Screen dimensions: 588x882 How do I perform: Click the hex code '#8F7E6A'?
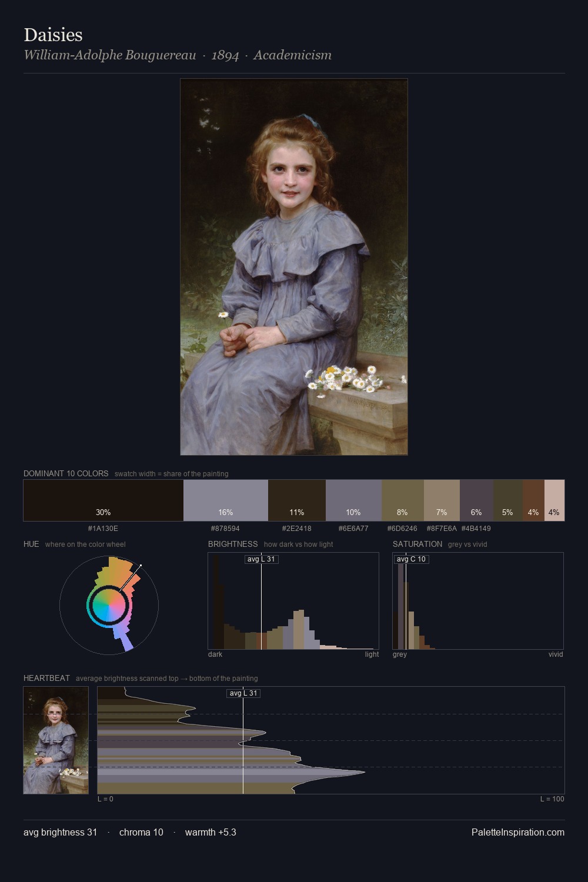pos(442,529)
